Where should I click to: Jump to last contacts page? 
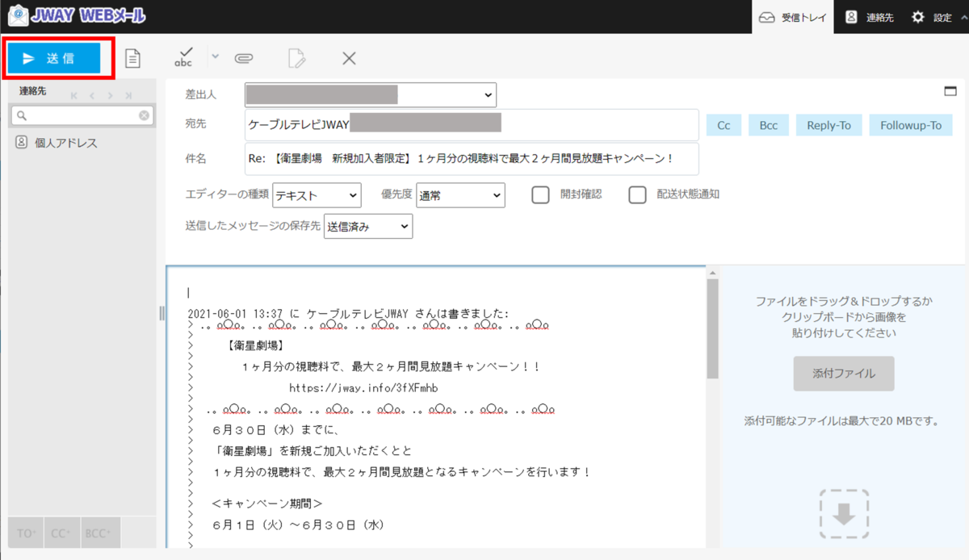pos(128,95)
